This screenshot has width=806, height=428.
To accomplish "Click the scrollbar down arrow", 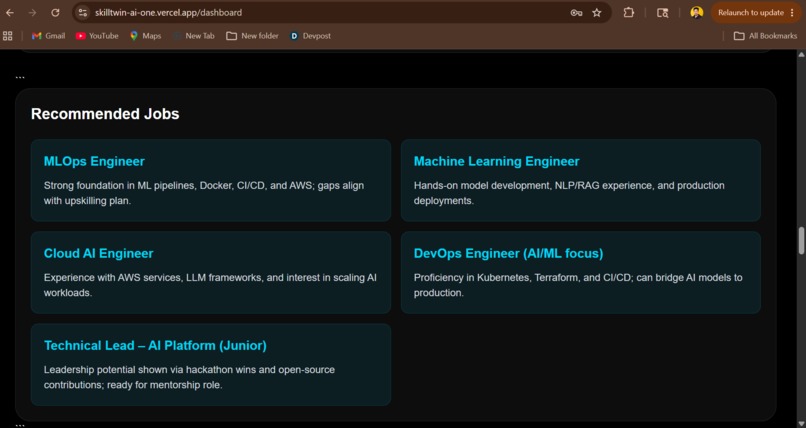I will (801, 423).
